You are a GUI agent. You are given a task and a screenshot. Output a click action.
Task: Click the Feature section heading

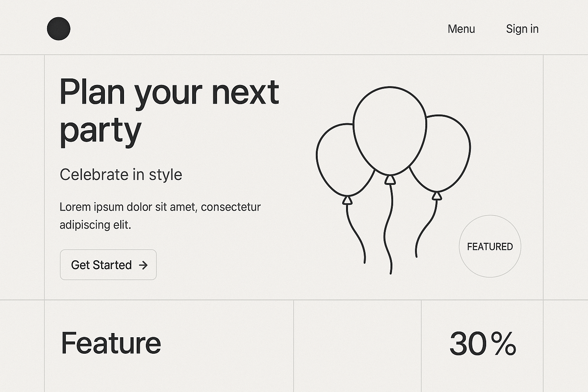point(111,343)
